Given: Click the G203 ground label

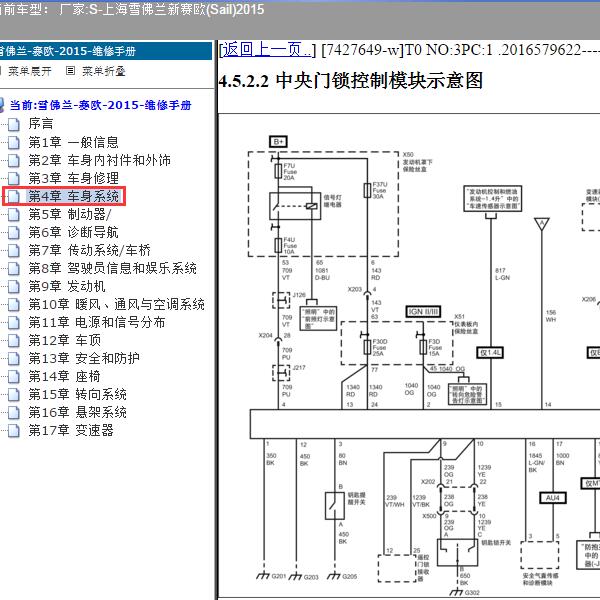Looking at the screenshot, I should 311,577.
